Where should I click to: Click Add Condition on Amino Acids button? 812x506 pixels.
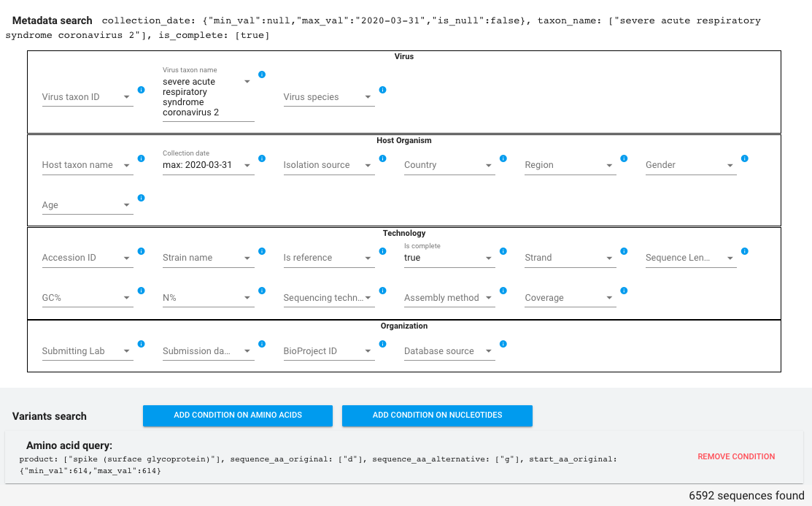(x=238, y=415)
